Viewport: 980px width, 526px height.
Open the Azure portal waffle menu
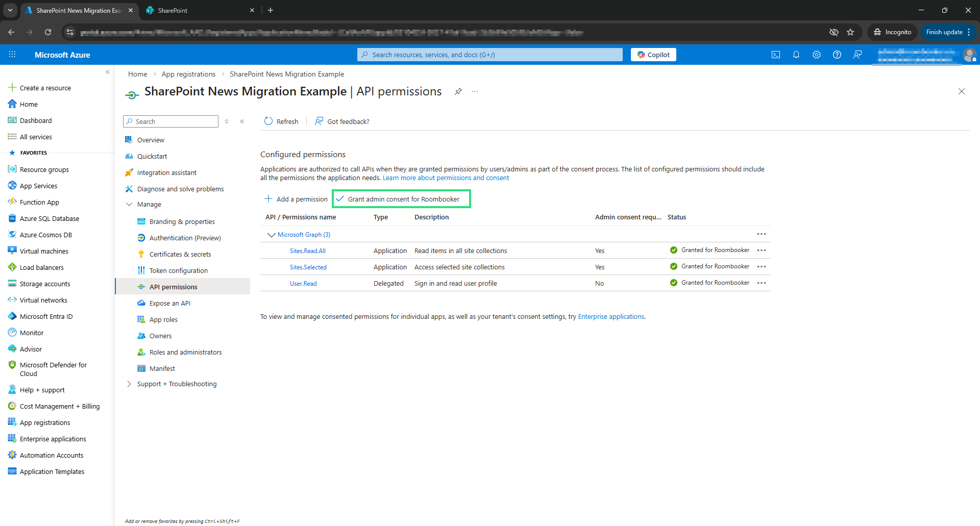coord(12,55)
